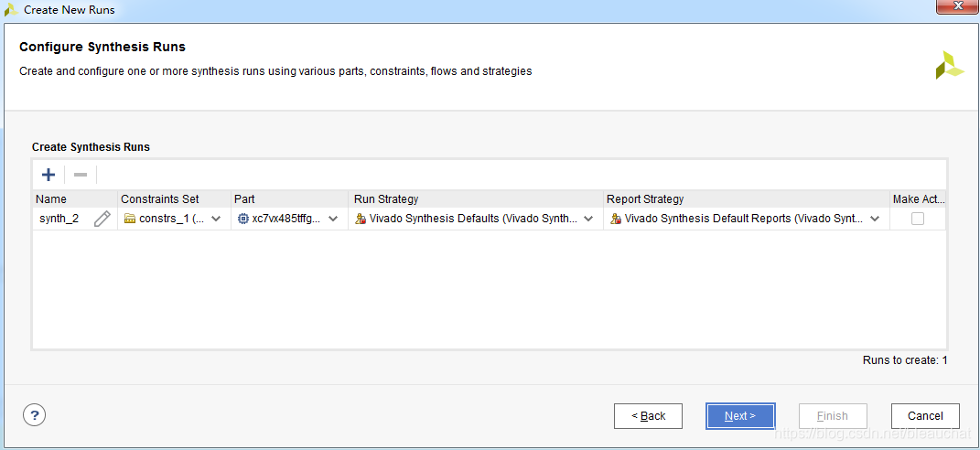Viewport: 980px width, 450px height.
Task: Go back with the Back button
Action: [648, 415]
